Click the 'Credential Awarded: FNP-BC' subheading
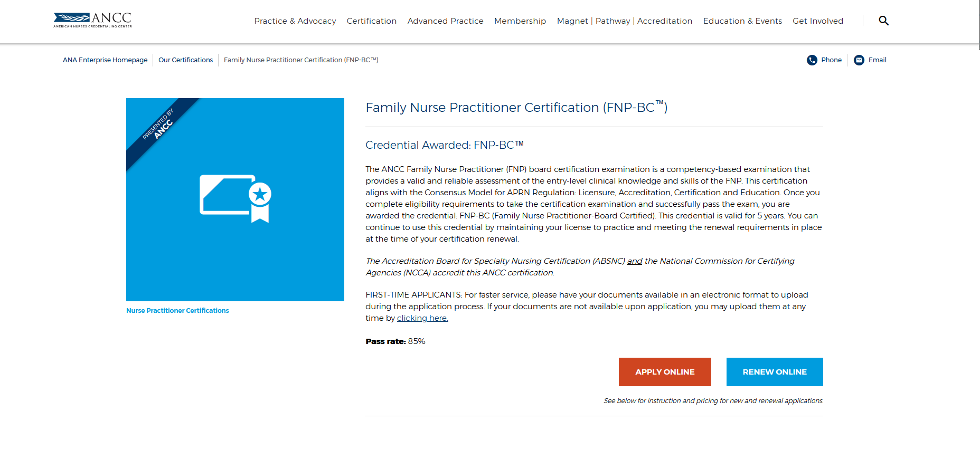Screen dimensions: 980x459 click(445, 145)
